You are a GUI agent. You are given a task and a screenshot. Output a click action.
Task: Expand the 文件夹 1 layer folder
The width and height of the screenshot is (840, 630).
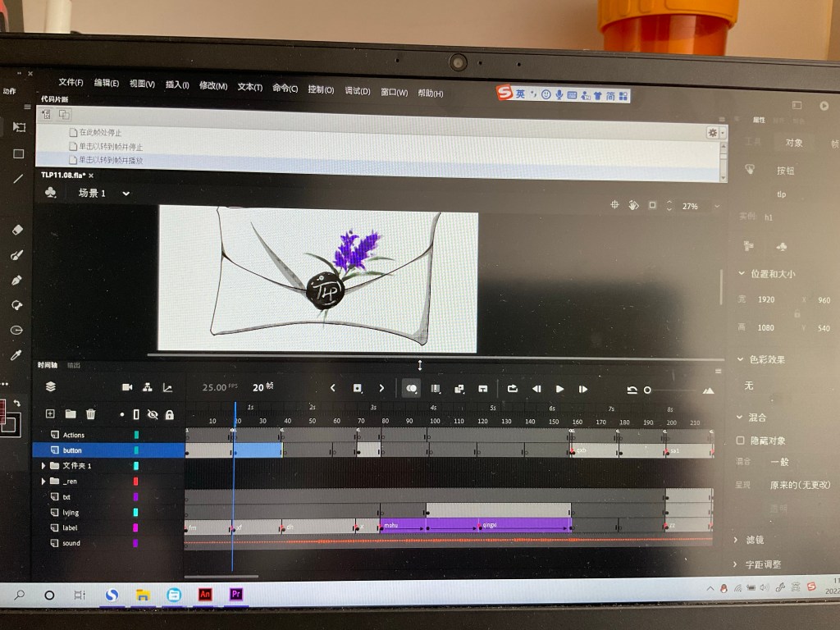(x=43, y=466)
